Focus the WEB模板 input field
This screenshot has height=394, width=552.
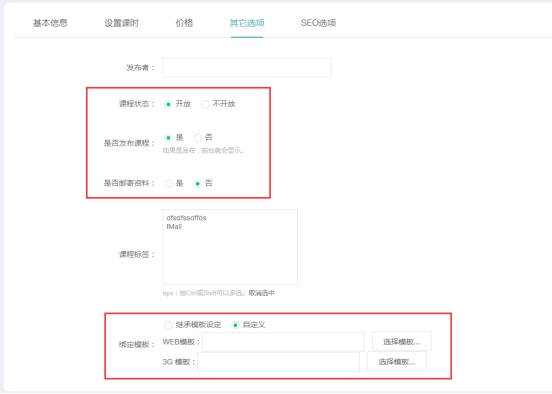283,342
